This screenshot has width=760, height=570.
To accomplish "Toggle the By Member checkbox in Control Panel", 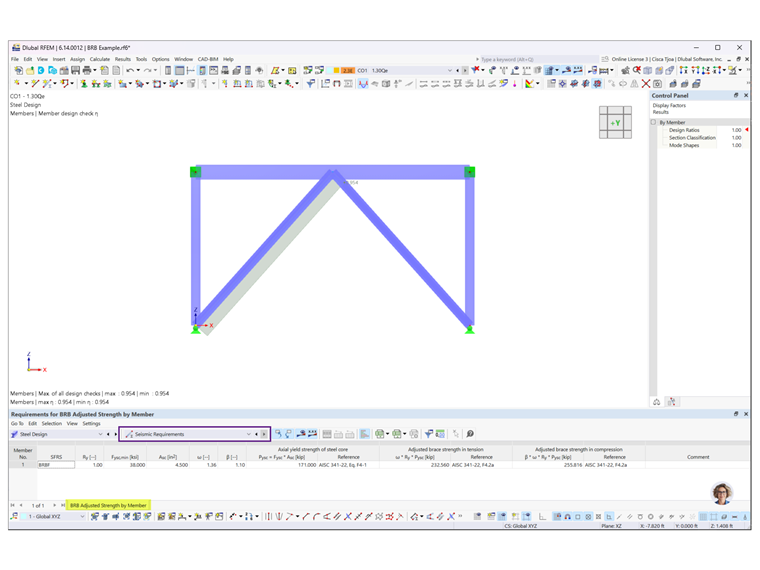I will (x=653, y=123).
